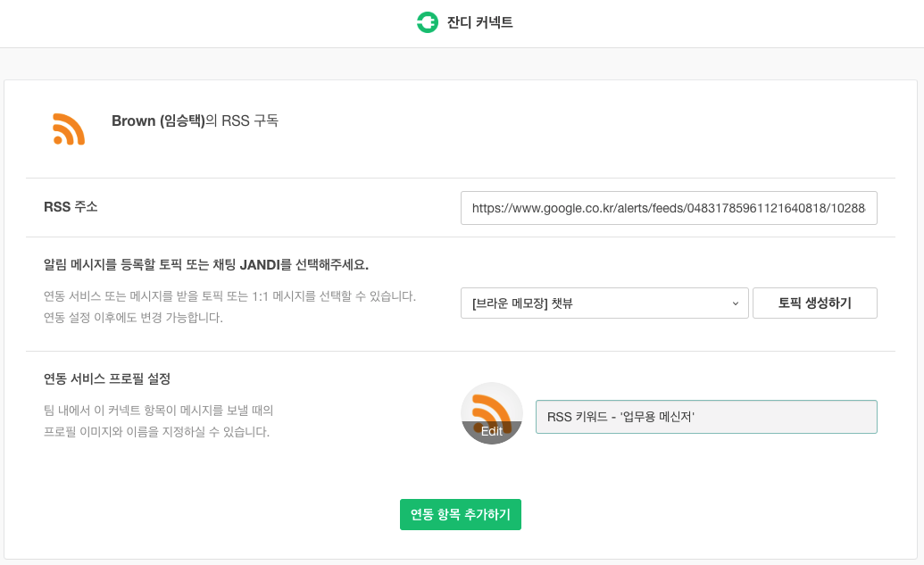Focus the RSS address URL field

[669, 207]
